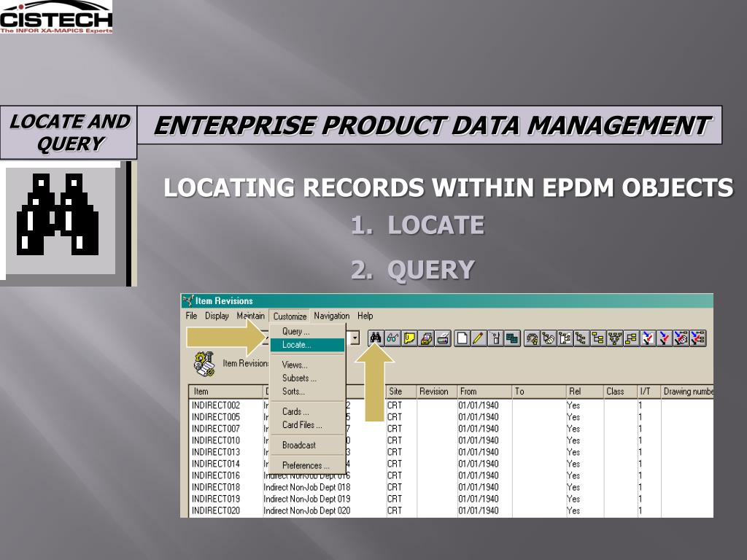Click the arrows-with-handshake toolbar icon
Image resolution: width=747 pixels, height=560 pixels.
coord(682,338)
